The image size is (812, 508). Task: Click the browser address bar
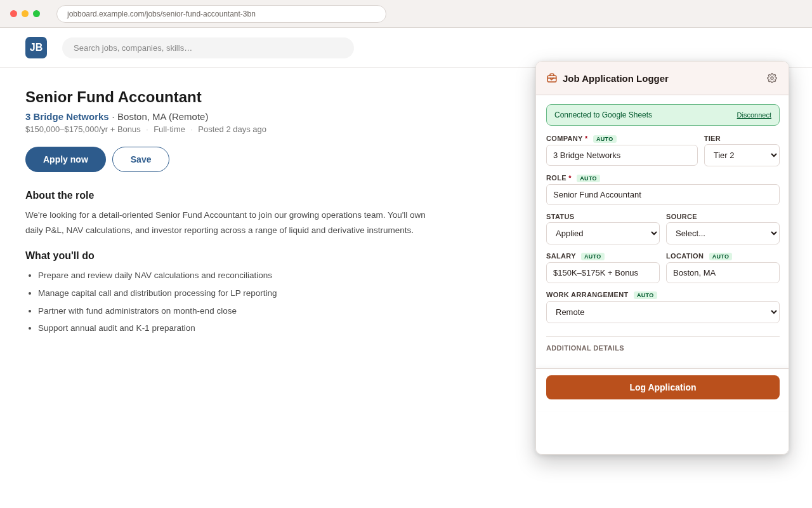pos(221,14)
